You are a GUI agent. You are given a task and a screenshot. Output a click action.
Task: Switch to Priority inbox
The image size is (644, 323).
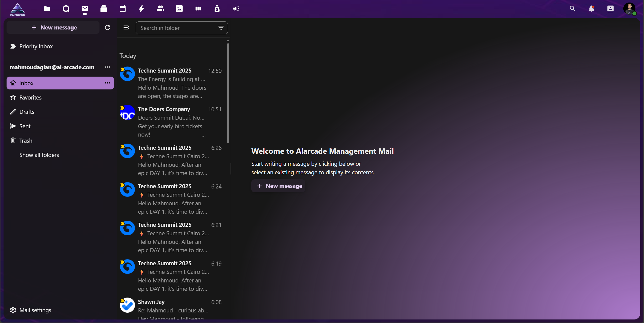pyautogui.click(x=36, y=46)
